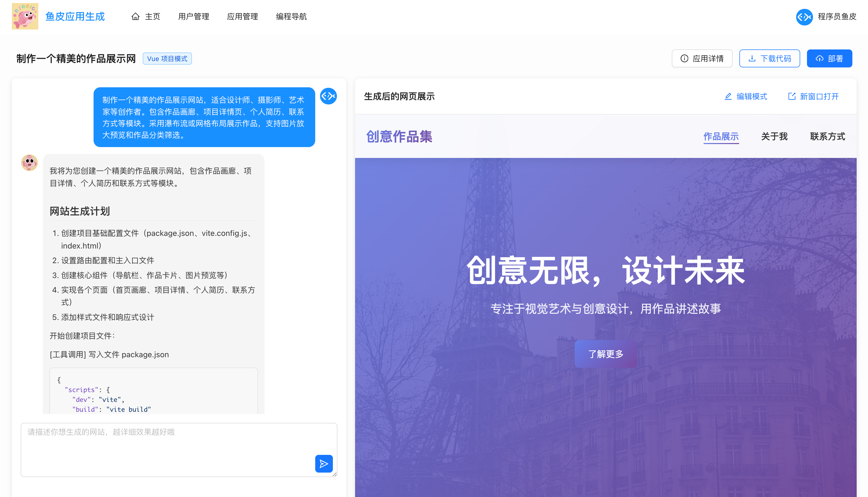Click the user avatar icon at top right
This screenshot has width=868, height=497.
[804, 17]
